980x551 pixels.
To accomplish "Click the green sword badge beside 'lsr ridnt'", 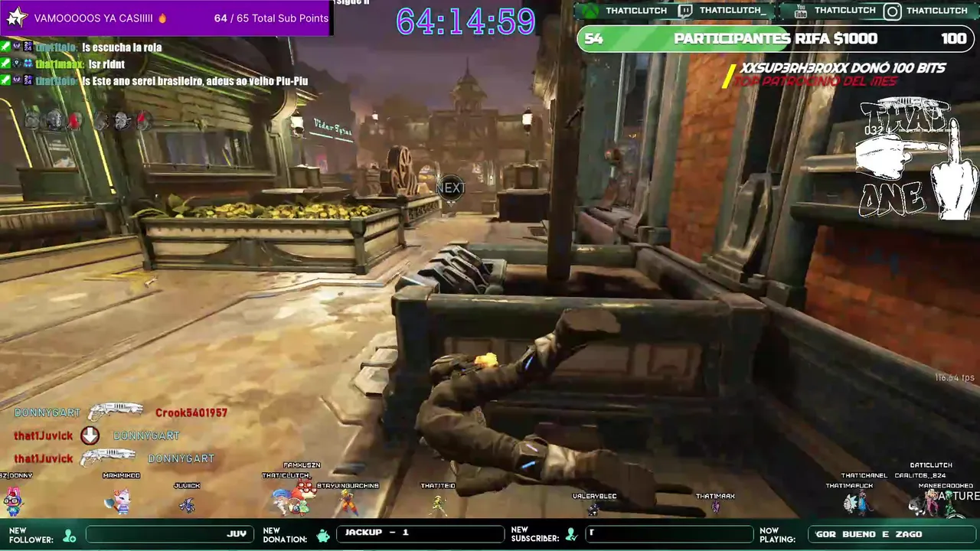I will point(5,64).
